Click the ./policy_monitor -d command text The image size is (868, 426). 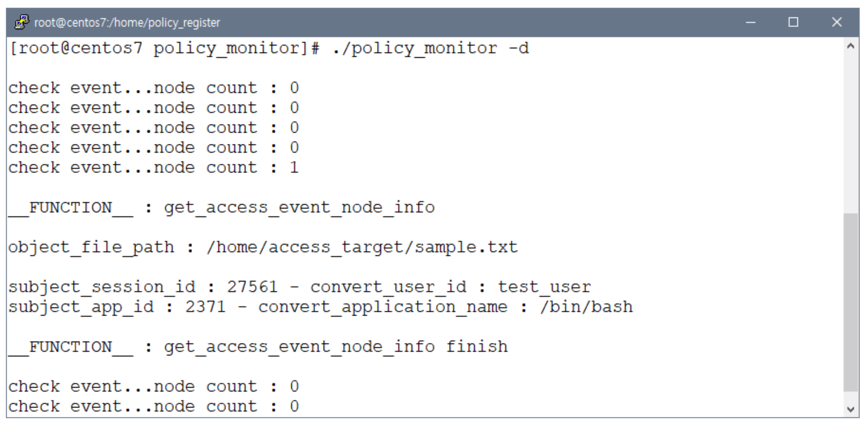(x=431, y=48)
